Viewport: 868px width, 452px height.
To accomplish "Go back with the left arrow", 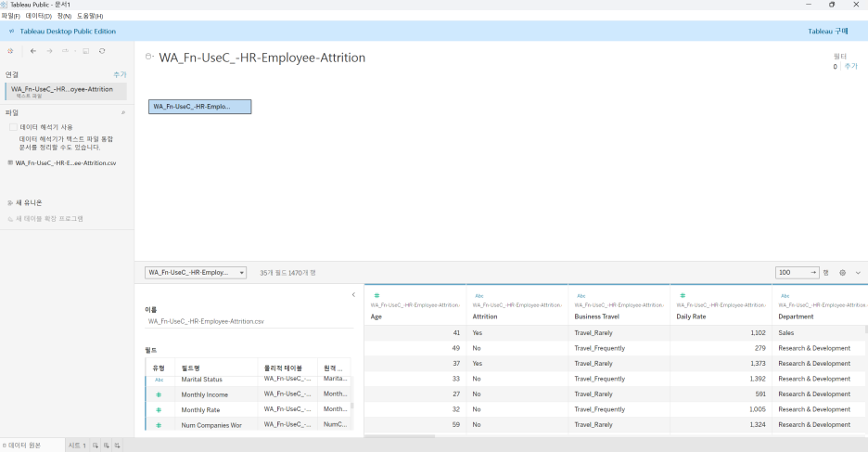I will [x=33, y=51].
